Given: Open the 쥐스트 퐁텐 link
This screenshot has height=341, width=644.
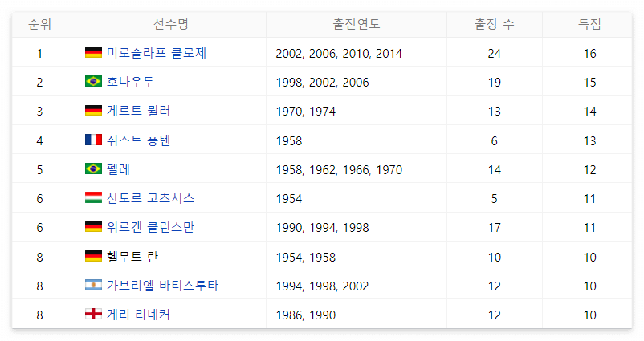Looking at the screenshot, I should (138, 140).
